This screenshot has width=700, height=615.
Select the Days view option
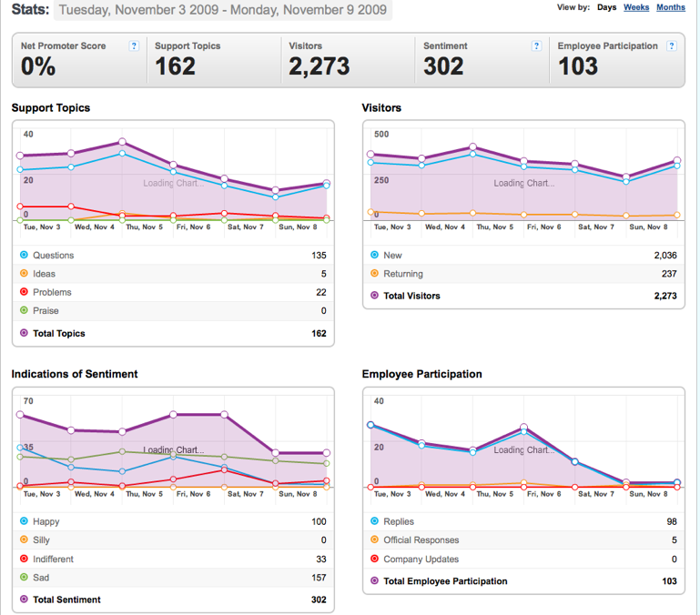[x=606, y=7]
